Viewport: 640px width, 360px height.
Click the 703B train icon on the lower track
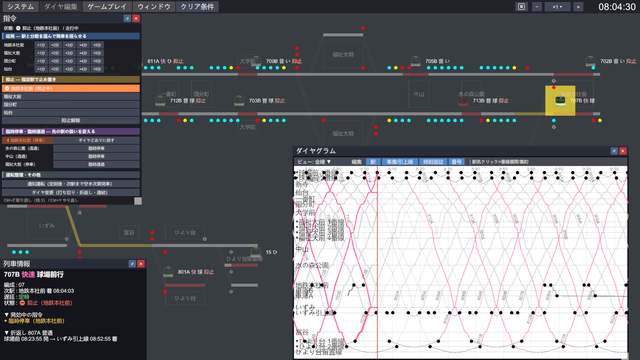coord(239,100)
